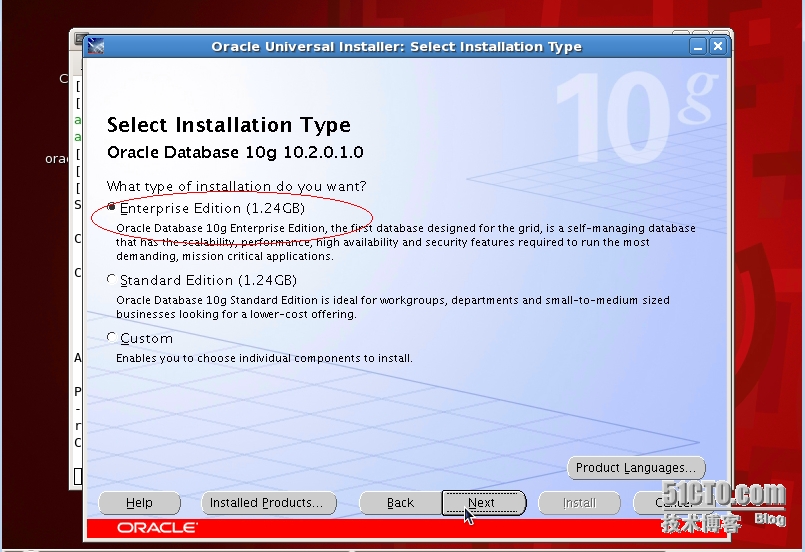This screenshot has height=552, width=805.
Task: Click the grayed-out Install button
Action: (x=579, y=503)
